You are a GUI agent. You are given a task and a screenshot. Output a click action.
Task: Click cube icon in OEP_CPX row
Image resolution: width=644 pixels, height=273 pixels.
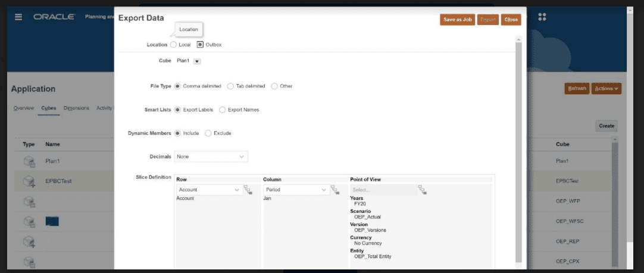[29, 262]
